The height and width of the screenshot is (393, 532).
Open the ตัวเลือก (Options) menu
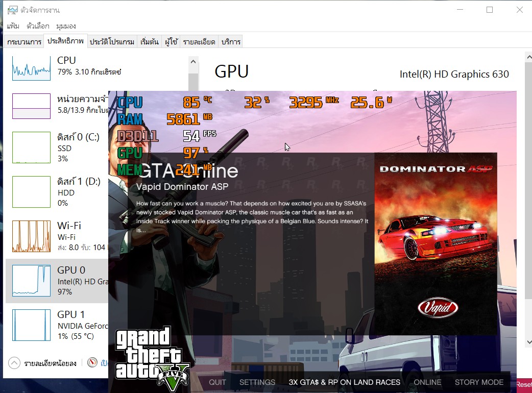click(x=38, y=26)
